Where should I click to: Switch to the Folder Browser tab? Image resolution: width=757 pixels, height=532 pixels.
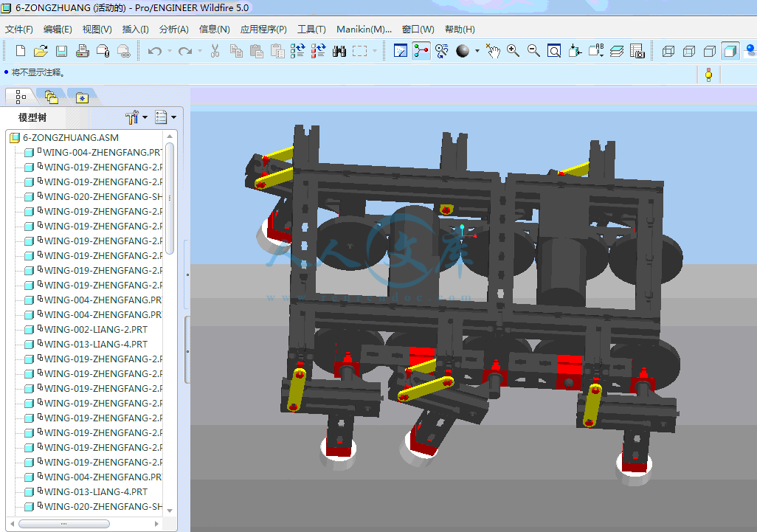tap(51, 97)
